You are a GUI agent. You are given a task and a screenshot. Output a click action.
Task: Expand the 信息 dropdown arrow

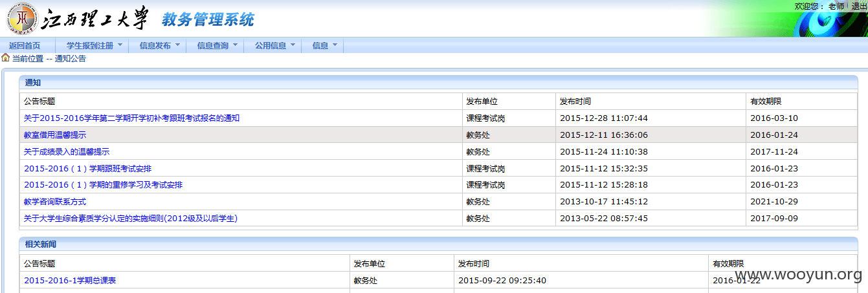tap(335, 45)
